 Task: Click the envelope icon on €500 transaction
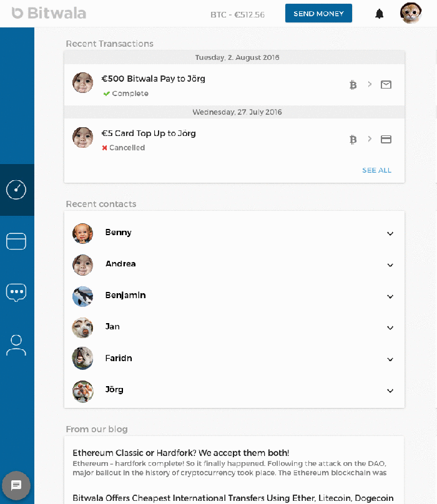(x=386, y=85)
